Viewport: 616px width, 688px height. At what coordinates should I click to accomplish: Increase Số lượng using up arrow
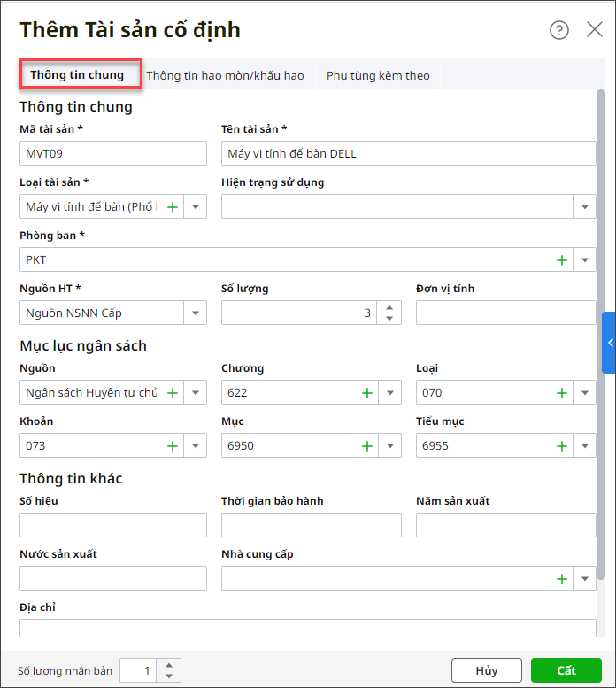tap(389, 307)
